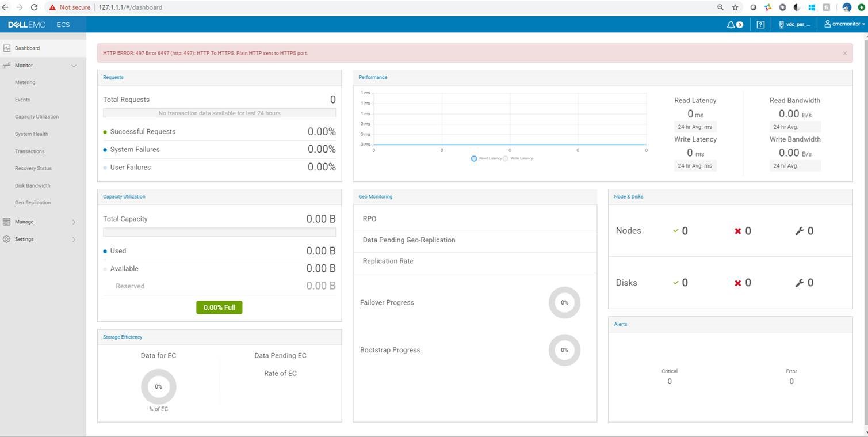This screenshot has height=437, width=868.
Task: Click the browser back arrow
Action: click(x=5, y=7)
